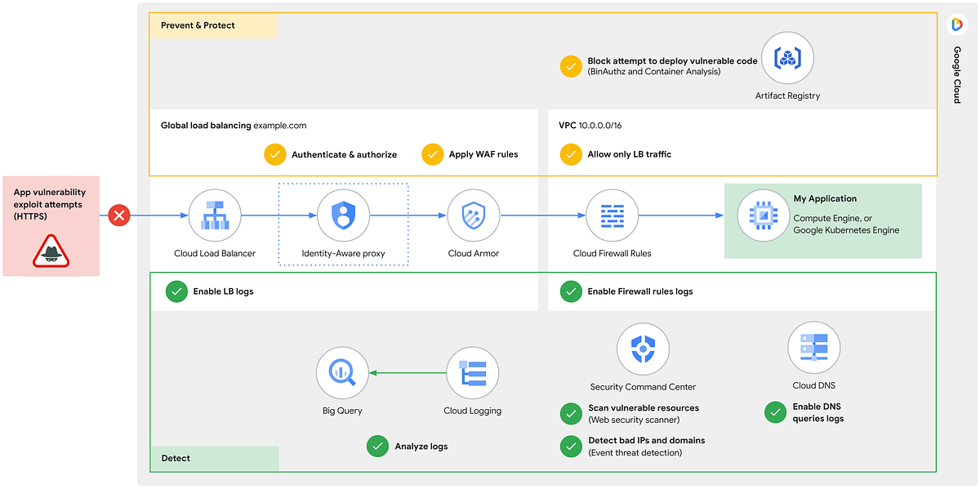Click the red X blocked-attack marker

118,216
